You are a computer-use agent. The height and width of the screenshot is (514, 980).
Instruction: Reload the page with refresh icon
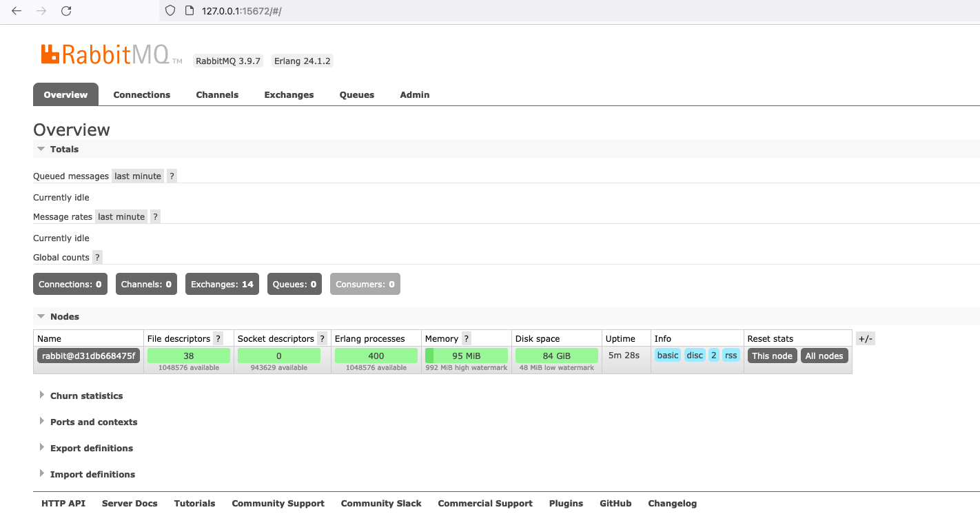pyautogui.click(x=66, y=11)
